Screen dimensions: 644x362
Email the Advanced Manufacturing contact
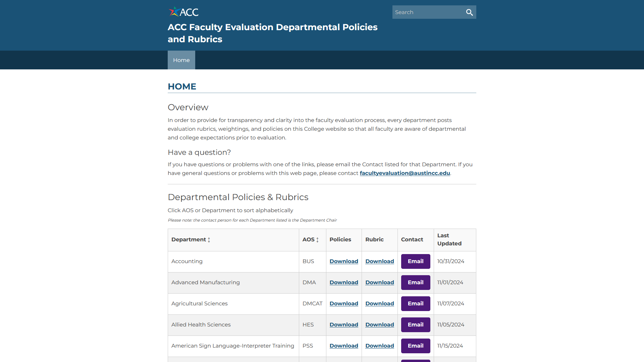coord(416,283)
